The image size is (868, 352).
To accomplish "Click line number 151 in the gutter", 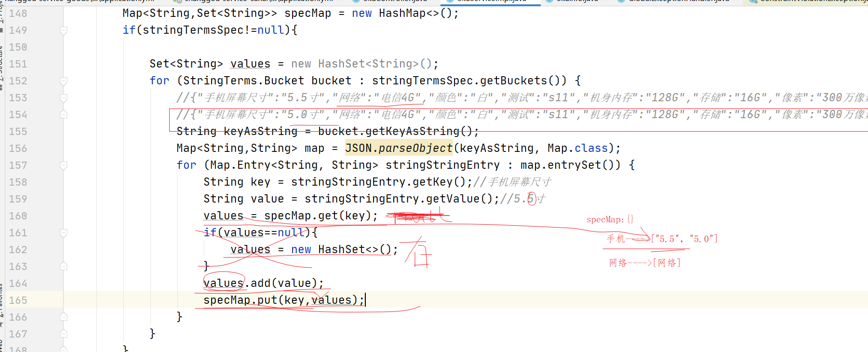I will (x=18, y=64).
